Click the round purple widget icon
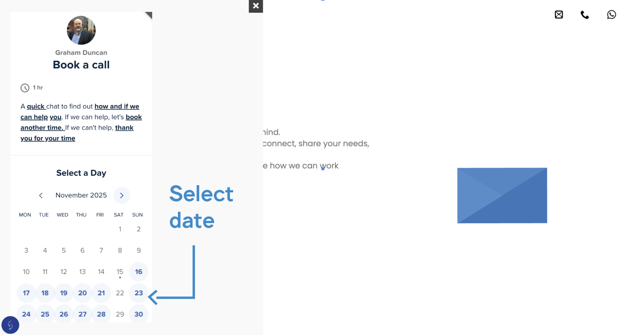Image resolution: width=644 pixels, height=335 pixels. 10,325
